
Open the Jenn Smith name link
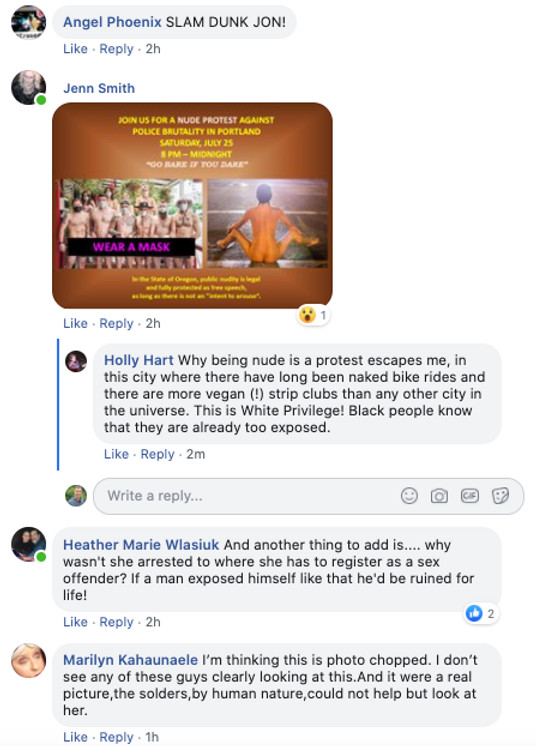click(x=99, y=88)
